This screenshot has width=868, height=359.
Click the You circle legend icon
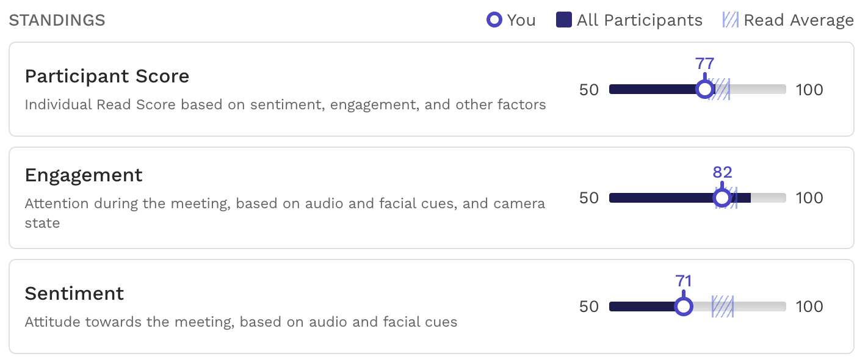494,20
